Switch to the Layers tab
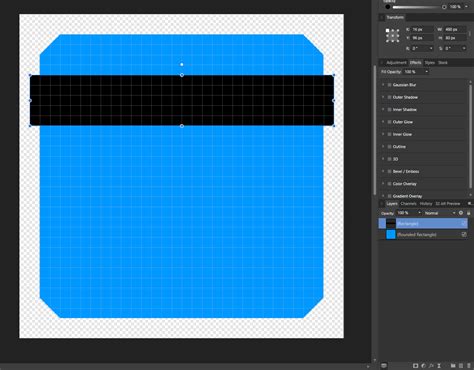Screen dimensions: 474x370 pyautogui.click(x=392, y=203)
